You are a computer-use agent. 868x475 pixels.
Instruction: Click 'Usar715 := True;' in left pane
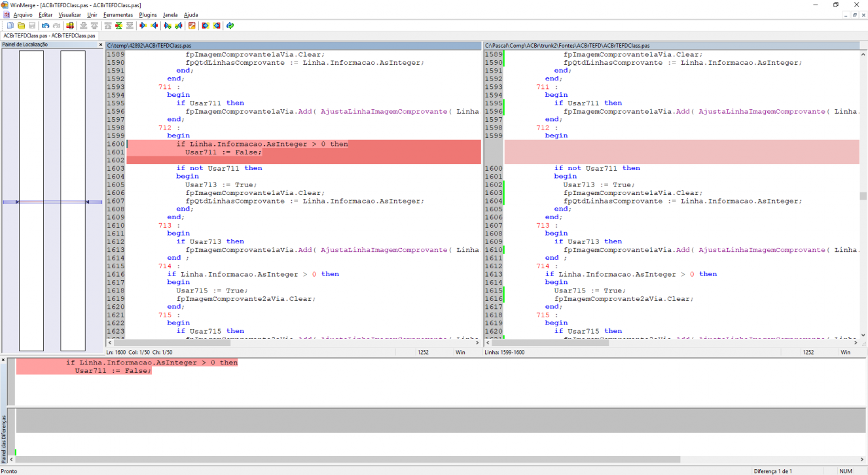click(x=212, y=290)
